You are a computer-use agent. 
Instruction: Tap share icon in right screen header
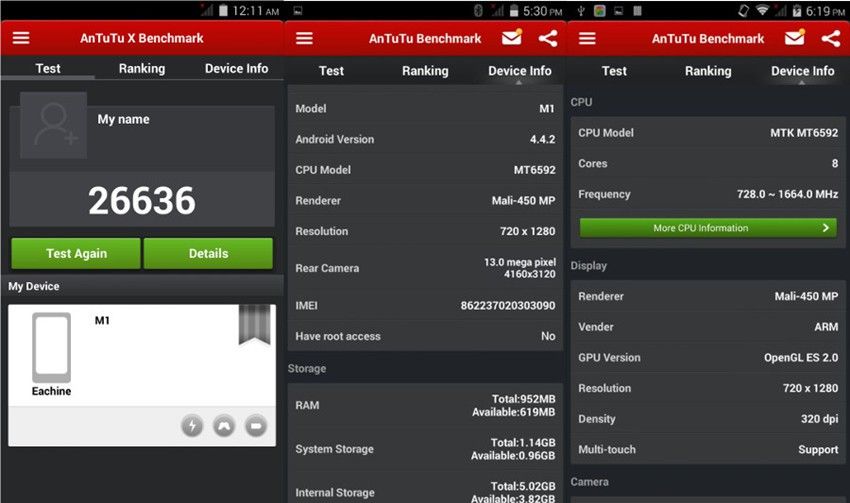coord(831,38)
